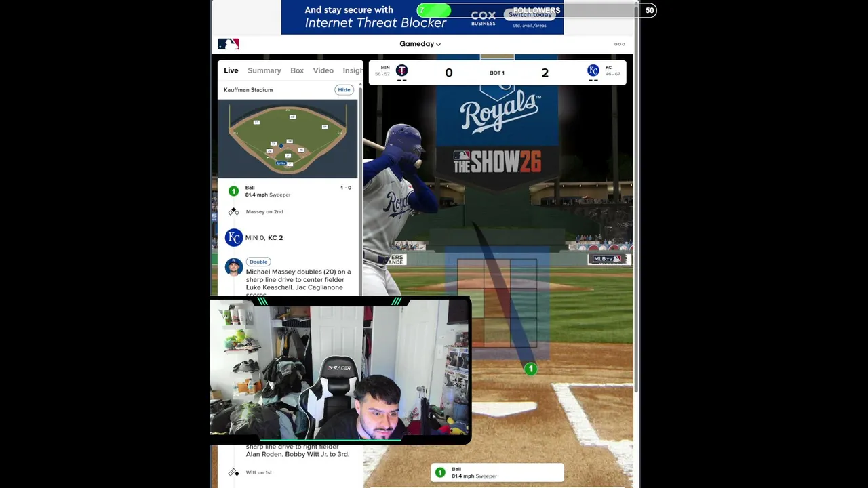Open the three-dot more options menu

point(619,45)
